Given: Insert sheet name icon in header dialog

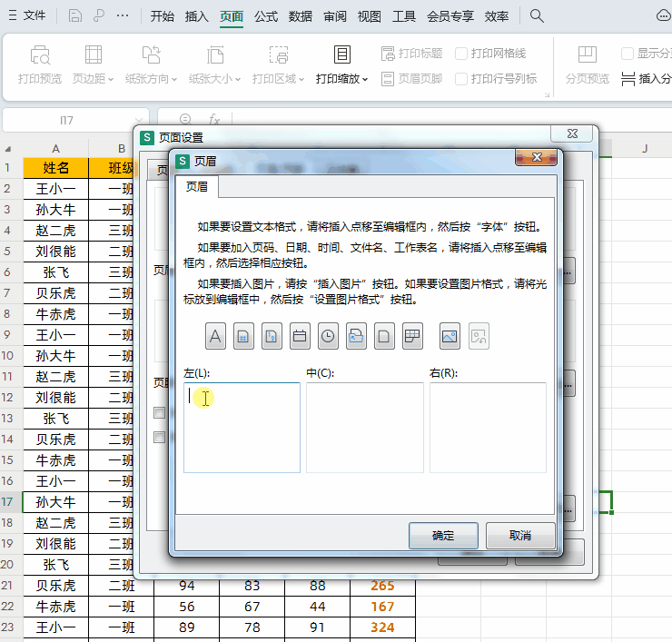Looking at the screenshot, I should click(412, 336).
